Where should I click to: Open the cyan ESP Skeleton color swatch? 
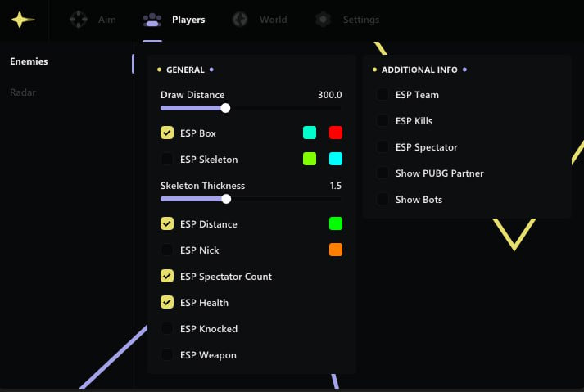(336, 159)
